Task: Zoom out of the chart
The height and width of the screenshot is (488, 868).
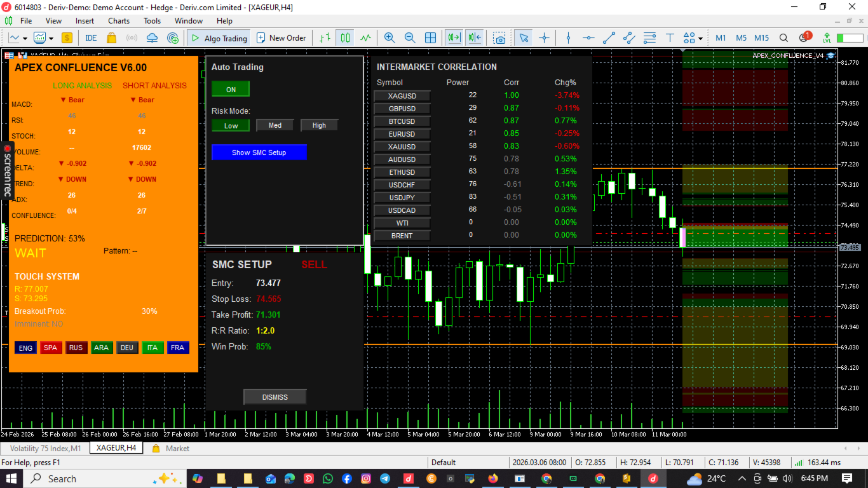Action: pyautogui.click(x=410, y=38)
